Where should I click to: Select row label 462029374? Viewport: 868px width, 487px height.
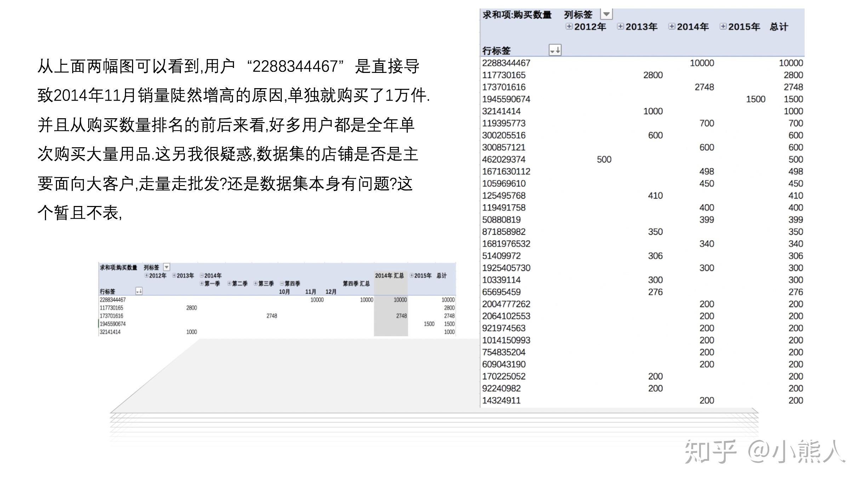pos(504,159)
